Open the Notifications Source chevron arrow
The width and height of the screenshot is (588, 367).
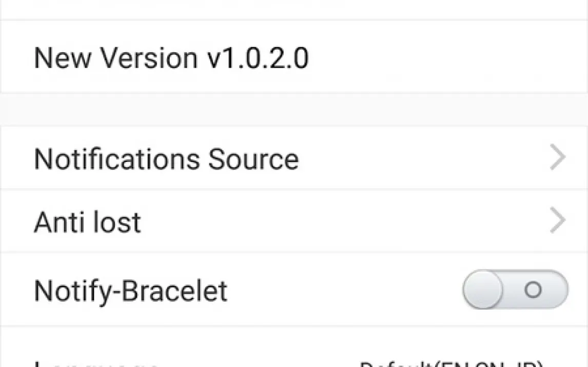[x=557, y=158]
